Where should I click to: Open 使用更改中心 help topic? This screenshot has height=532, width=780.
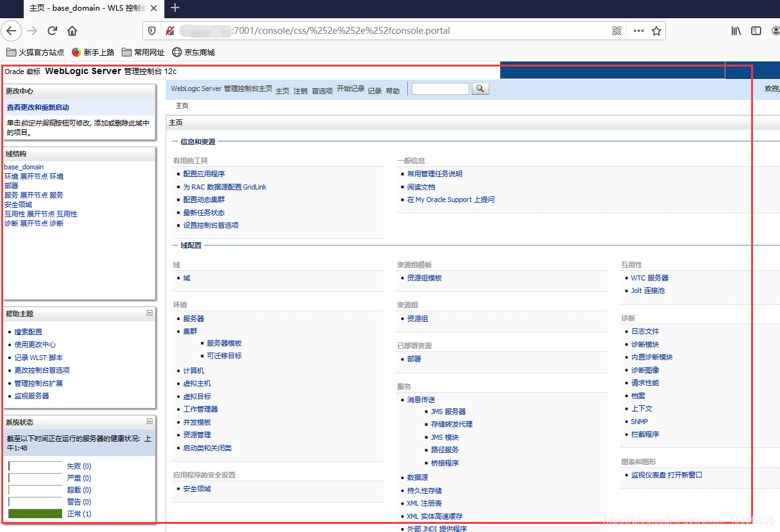pyautogui.click(x=35, y=344)
